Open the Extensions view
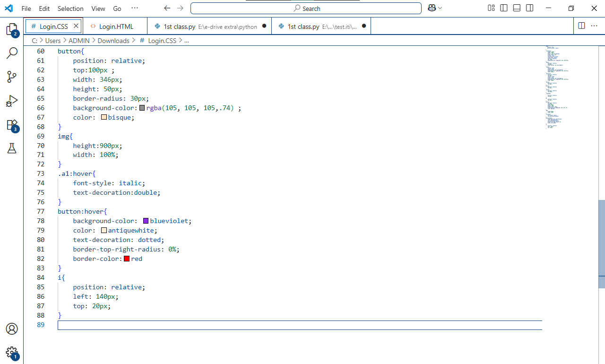 (12, 125)
